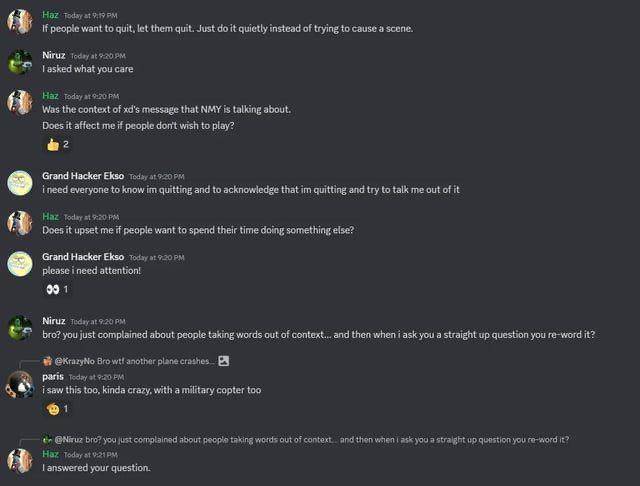Click the small KrazyNo avatar in the reply preview

pos(47,361)
